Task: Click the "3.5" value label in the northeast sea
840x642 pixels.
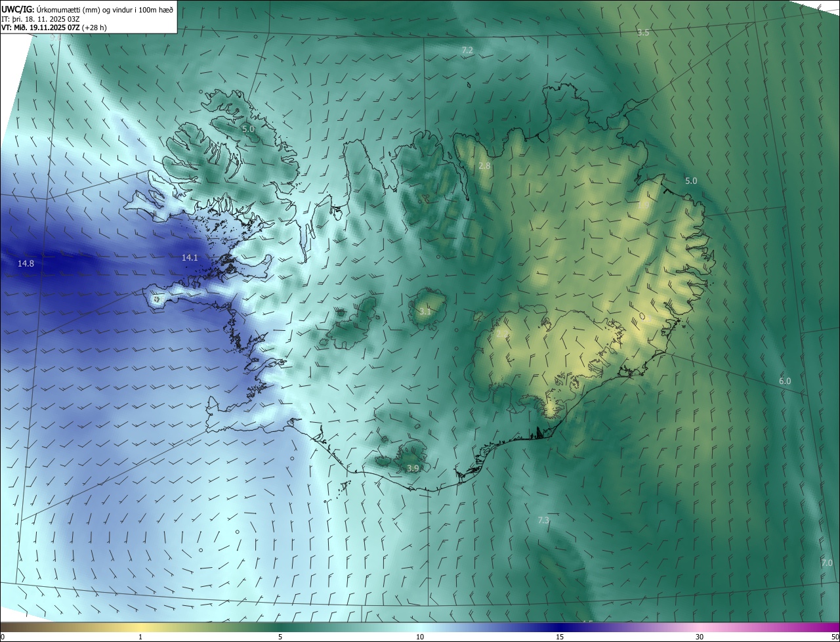Action: (x=643, y=32)
